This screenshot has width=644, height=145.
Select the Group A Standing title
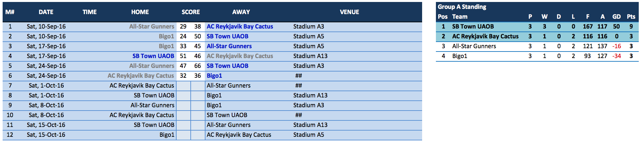tap(462, 7)
